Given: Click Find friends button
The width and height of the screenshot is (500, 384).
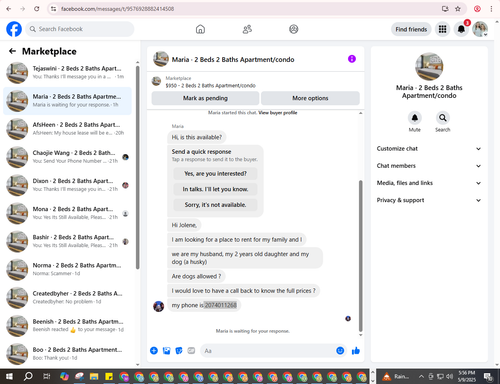Looking at the screenshot, I should [411, 29].
